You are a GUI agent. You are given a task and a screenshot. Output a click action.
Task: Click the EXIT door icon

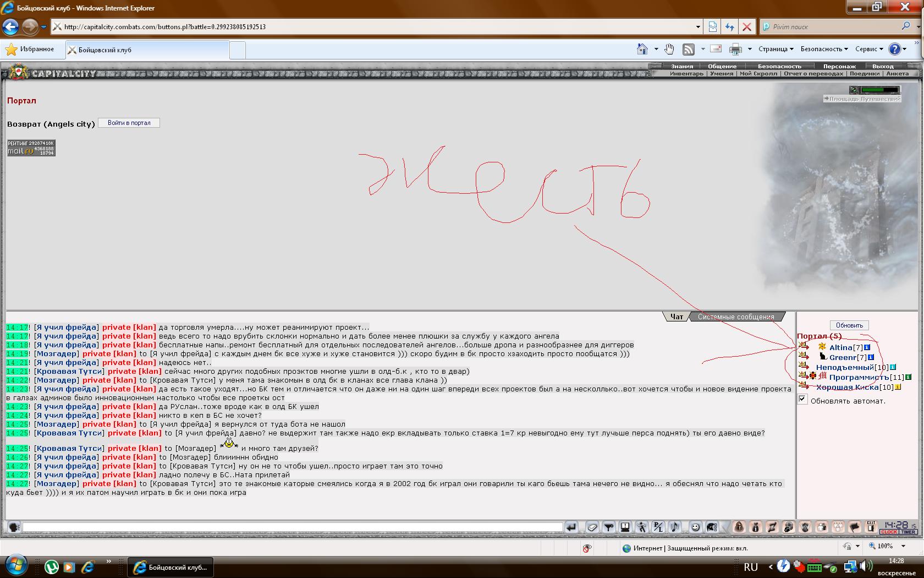pos(871,527)
